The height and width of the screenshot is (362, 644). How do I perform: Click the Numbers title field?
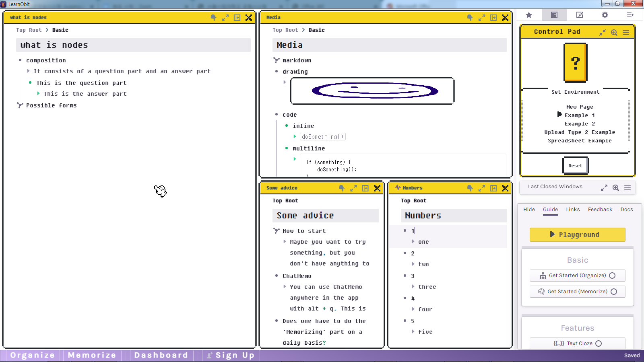[x=454, y=216]
